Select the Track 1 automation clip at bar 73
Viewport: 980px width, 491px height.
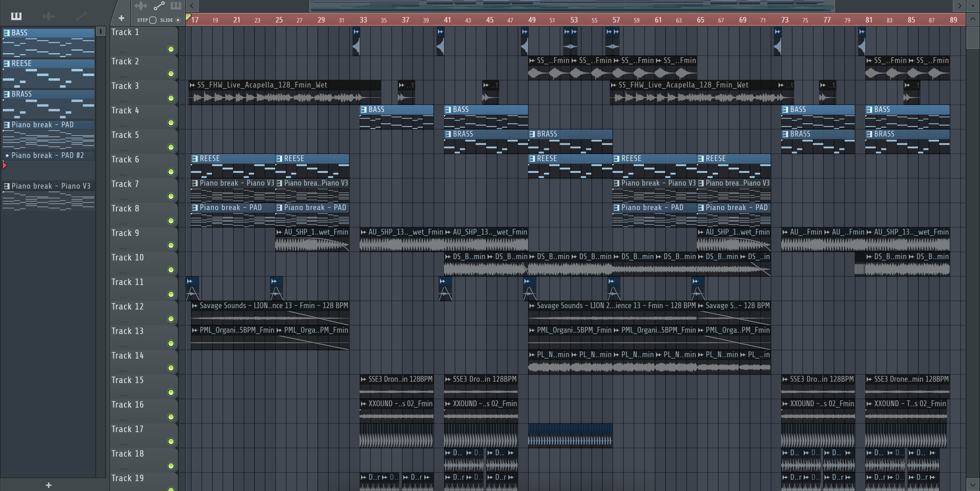click(x=778, y=41)
